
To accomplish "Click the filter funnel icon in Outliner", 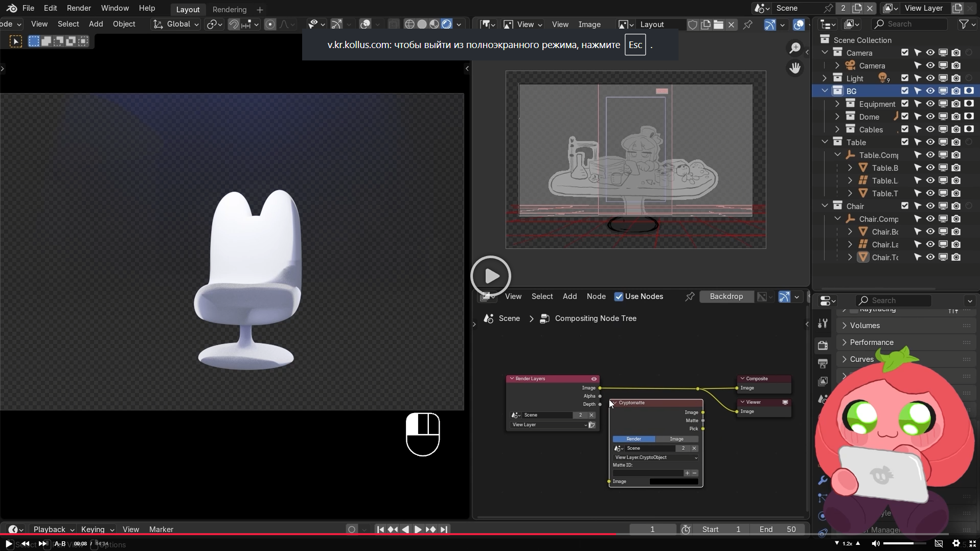I will pos(964,24).
